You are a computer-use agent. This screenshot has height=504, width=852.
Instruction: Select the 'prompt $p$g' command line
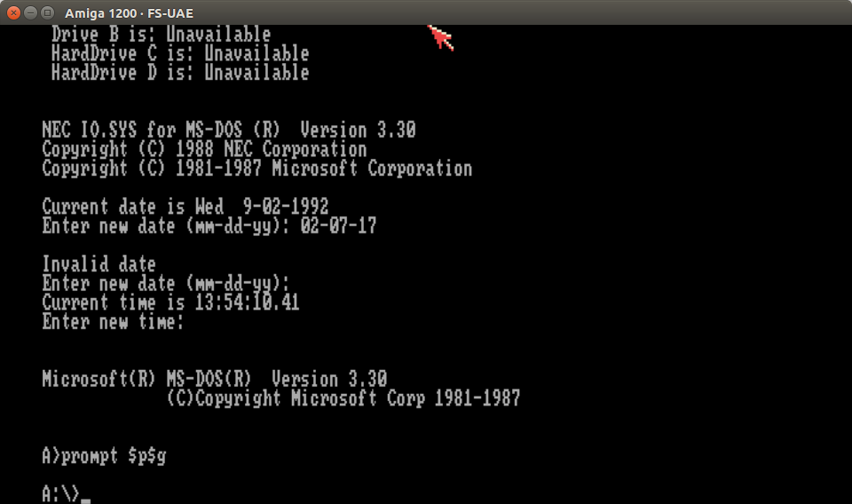click(104, 456)
